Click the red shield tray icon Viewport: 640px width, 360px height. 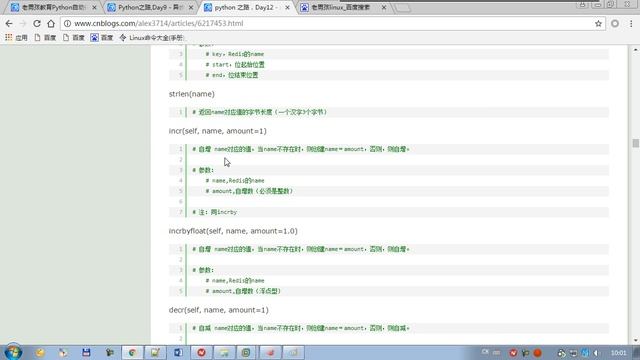point(513,353)
